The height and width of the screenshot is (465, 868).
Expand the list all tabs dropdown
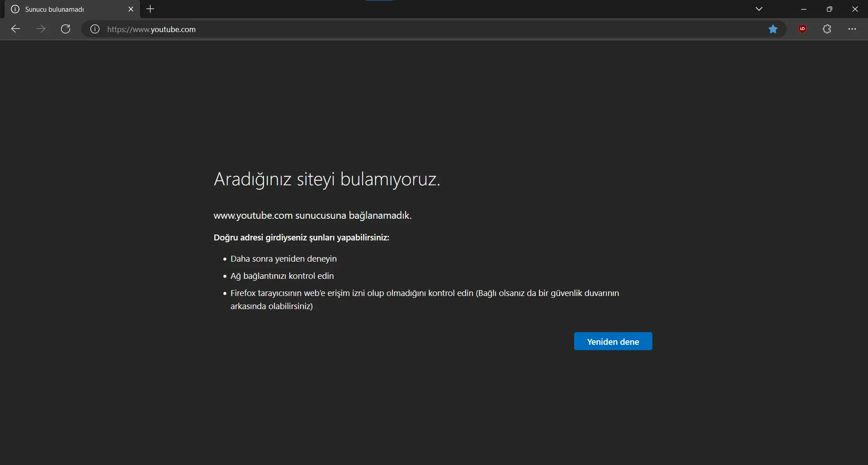tap(759, 9)
